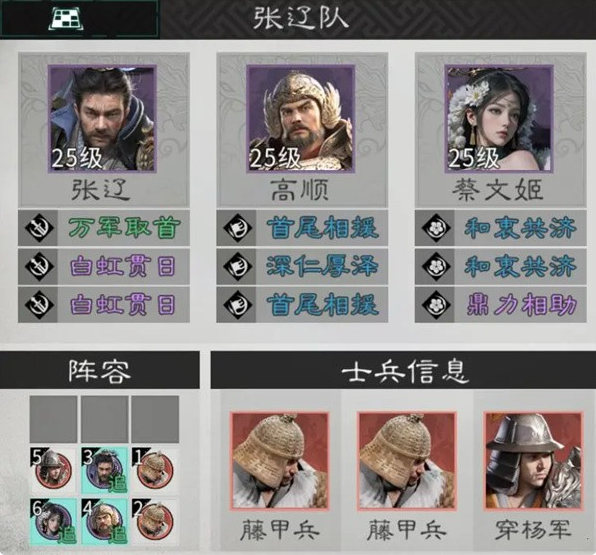Select formation slot 3 张辽 icon
Viewport: 596px width, 555px height.
104,470
